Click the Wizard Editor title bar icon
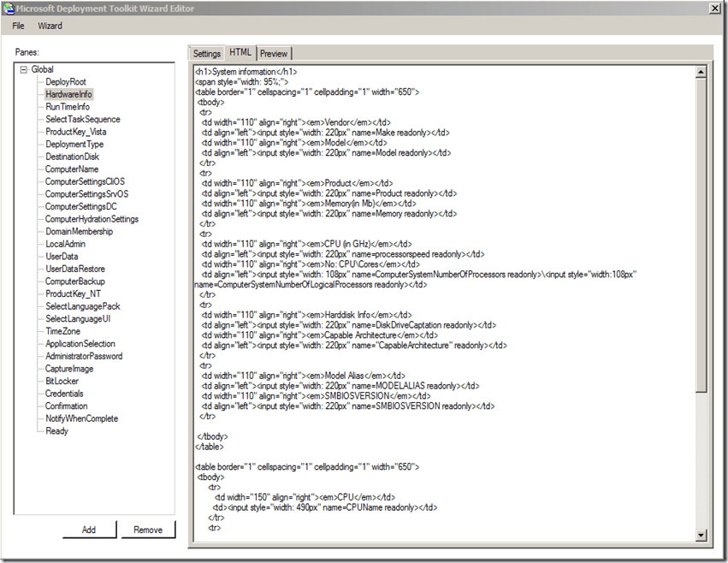The image size is (728, 563). coord(9,9)
